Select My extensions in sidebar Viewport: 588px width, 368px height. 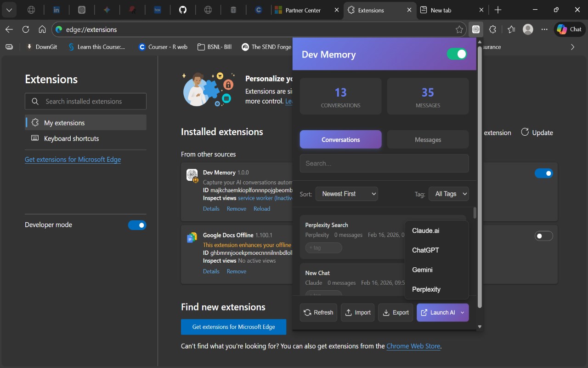[x=86, y=123]
